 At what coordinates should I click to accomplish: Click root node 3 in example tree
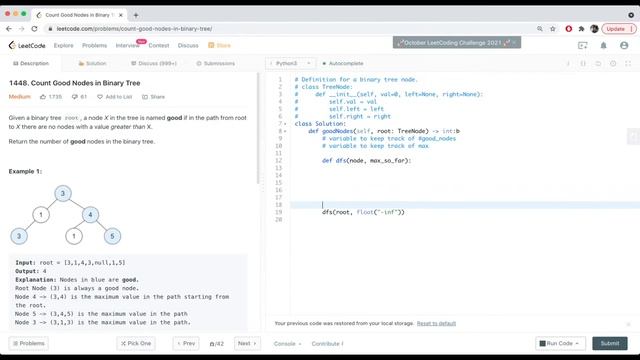[63, 193]
